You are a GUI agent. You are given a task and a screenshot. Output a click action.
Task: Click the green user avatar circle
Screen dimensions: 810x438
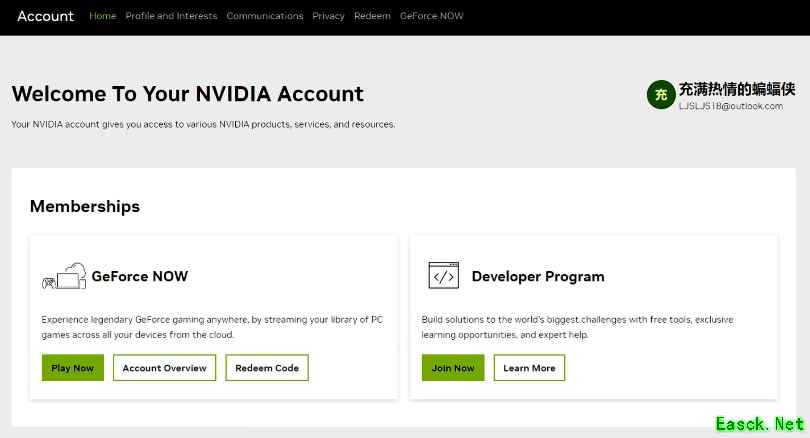661,95
